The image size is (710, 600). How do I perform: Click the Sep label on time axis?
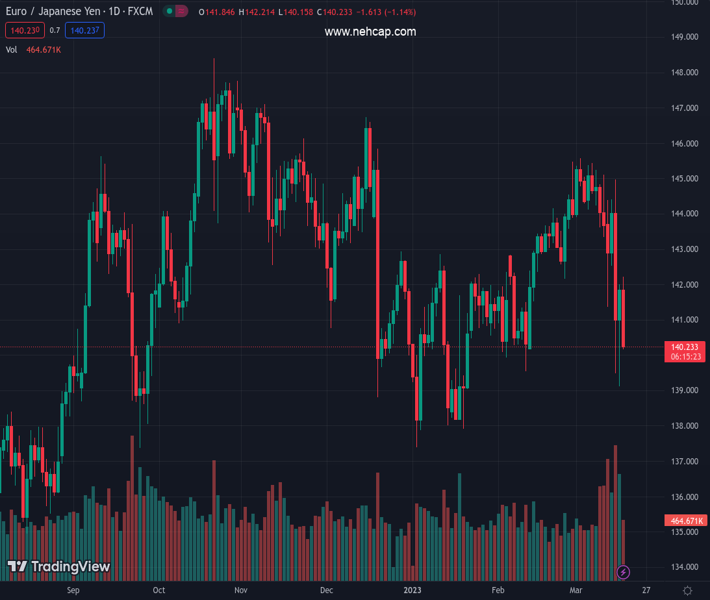72,591
